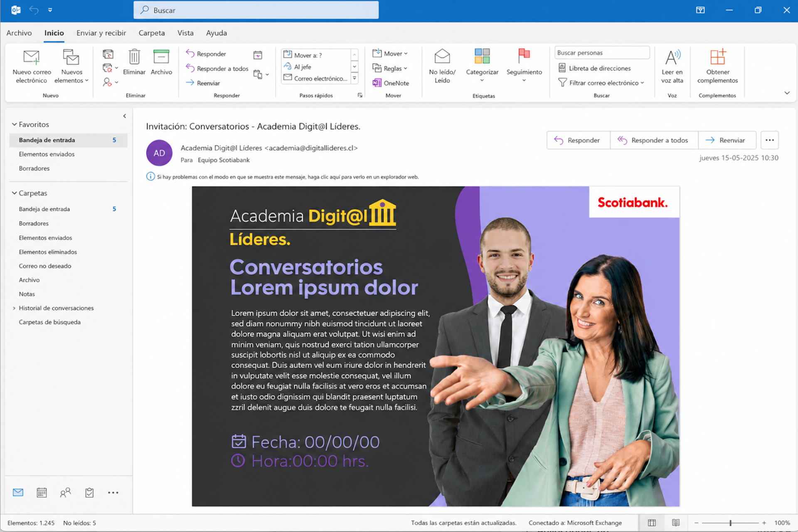The height and width of the screenshot is (532, 798).
Task: Open Pasos rápidos dialog launcher
Action: click(x=360, y=96)
